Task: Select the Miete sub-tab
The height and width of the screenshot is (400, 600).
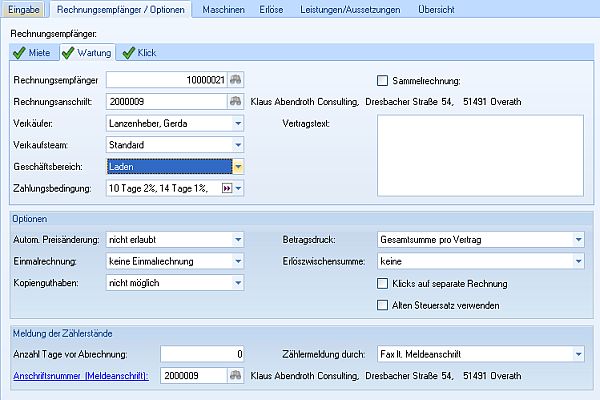Action: [x=33, y=52]
